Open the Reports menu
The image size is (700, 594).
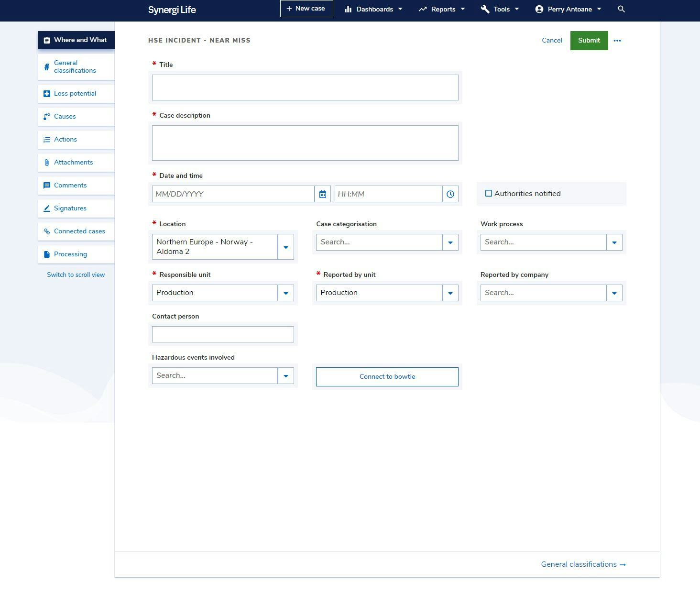pos(442,9)
